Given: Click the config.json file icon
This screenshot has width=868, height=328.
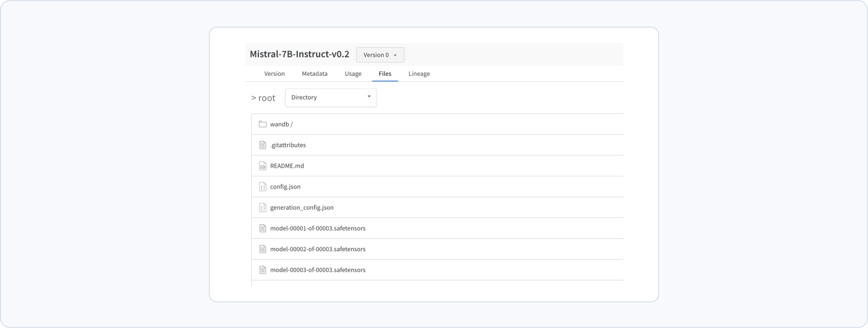Looking at the screenshot, I should point(263,187).
